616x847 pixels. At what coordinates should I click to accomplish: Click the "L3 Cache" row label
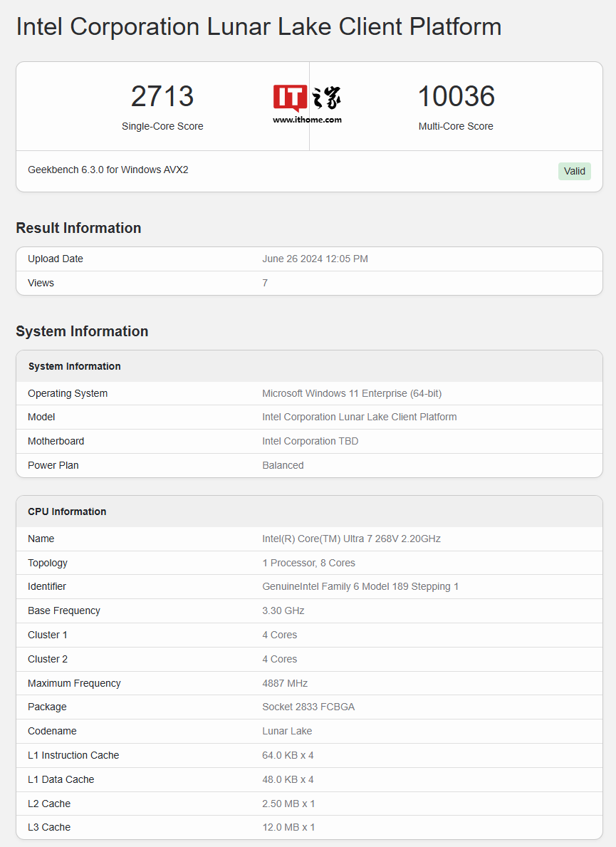(49, 827)
